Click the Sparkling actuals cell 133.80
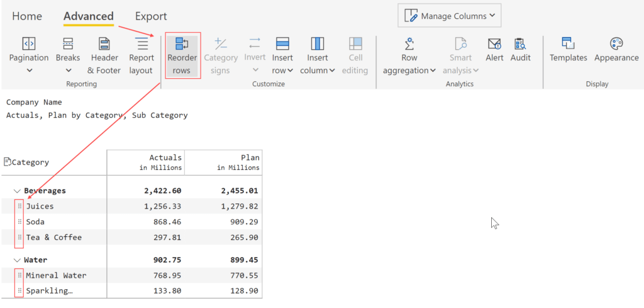Viewport: 644px width, 308px height. 167,291
